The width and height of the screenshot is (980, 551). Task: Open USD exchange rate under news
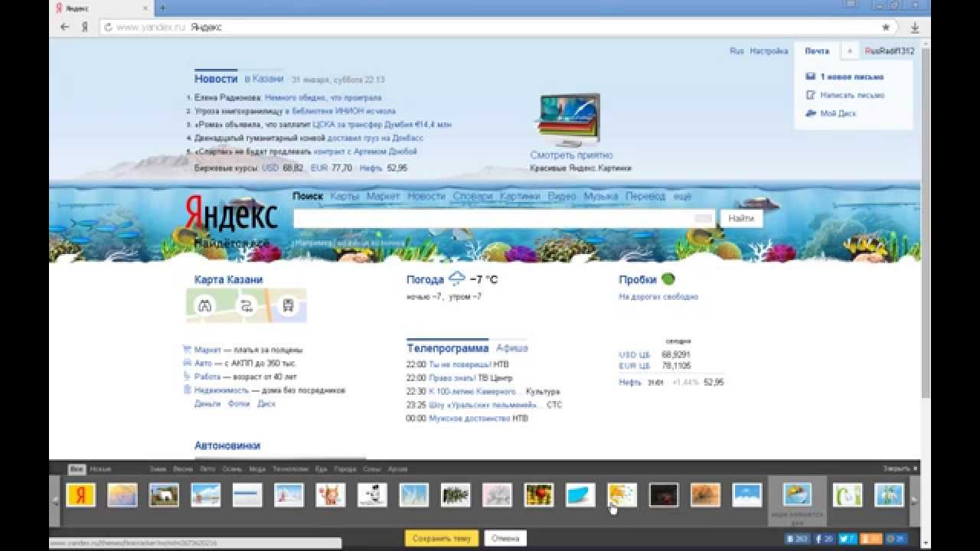click(270, 168)
